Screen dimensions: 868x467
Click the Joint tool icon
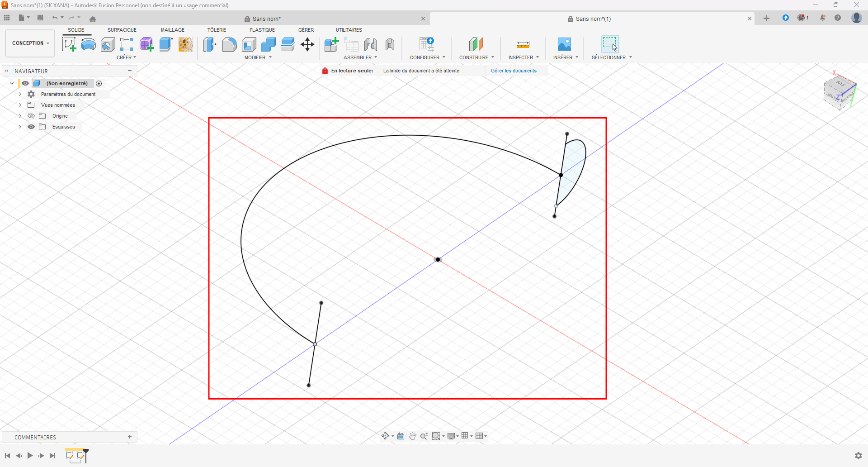click(371, 44)
